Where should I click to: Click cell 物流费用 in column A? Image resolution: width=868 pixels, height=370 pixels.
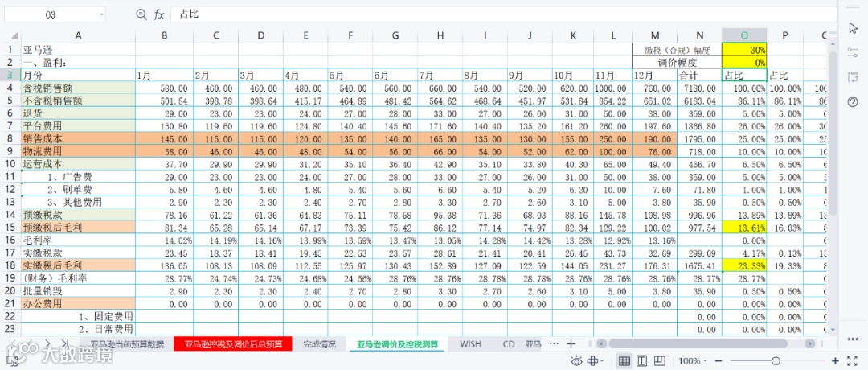[78, 151]
